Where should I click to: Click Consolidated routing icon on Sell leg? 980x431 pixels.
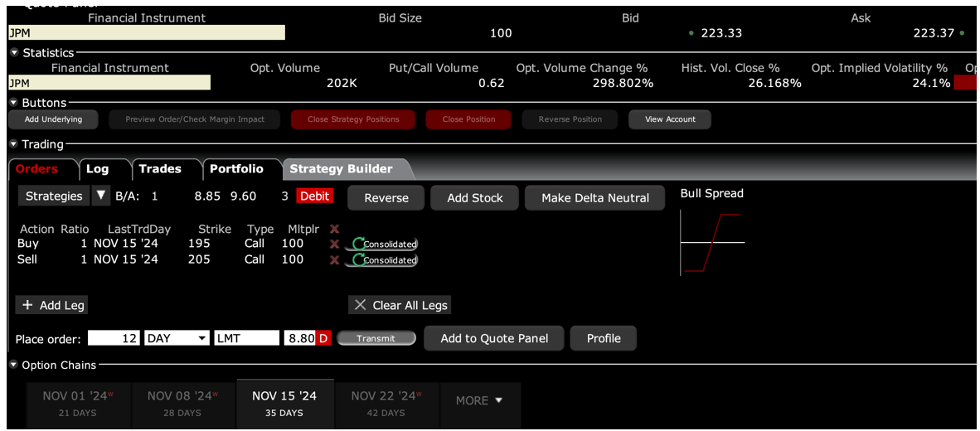tap(381, 260)
